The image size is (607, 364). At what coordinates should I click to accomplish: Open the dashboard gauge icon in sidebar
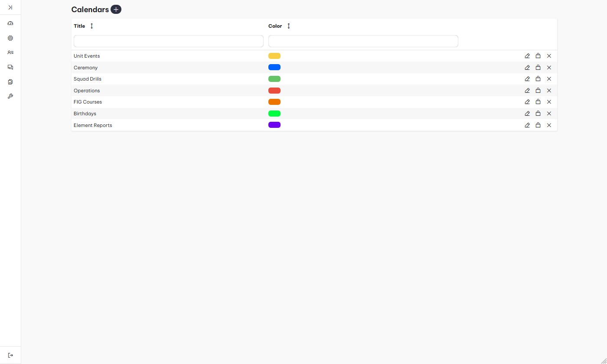(x=10, y=23)
